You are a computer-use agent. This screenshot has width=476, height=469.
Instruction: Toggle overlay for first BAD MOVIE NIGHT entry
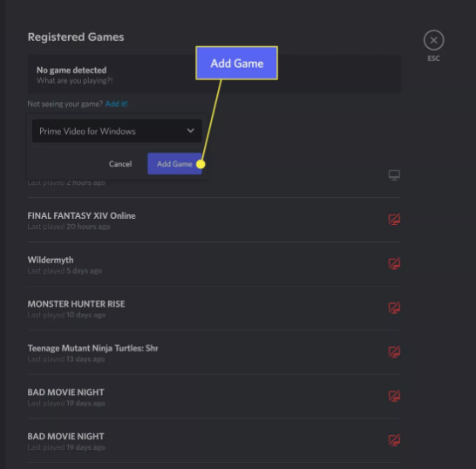pos(394,396)
